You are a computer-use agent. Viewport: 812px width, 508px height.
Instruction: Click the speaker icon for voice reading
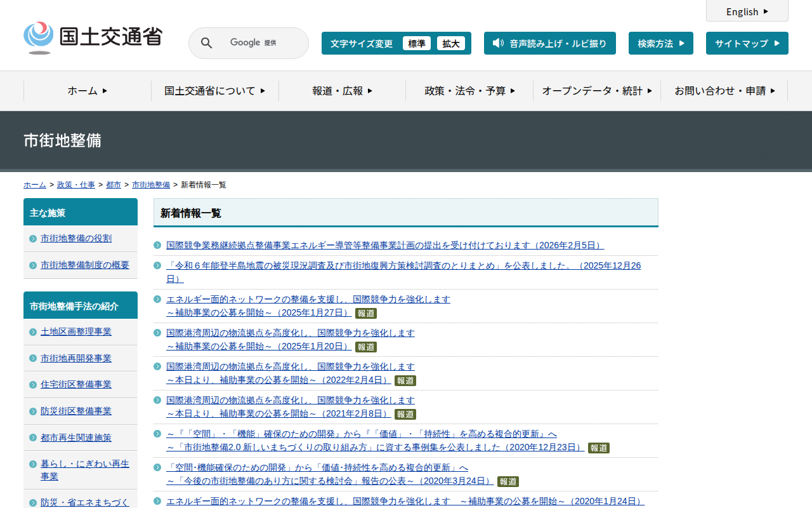(x=498, y=43)
